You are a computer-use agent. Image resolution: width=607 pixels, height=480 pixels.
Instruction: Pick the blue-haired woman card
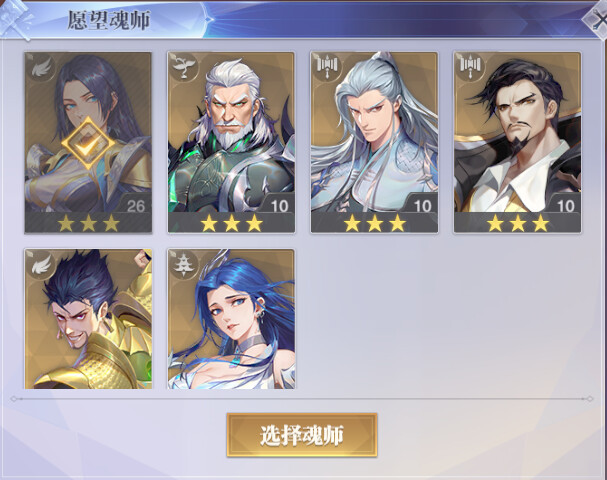click(x=231, y=319)
